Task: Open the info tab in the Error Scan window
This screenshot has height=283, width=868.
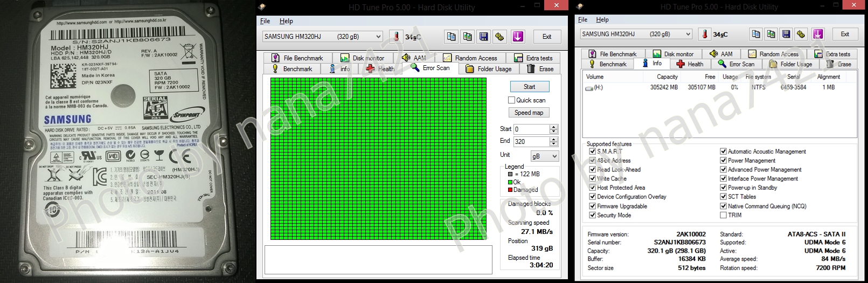Action: click(x=340, y=69)
